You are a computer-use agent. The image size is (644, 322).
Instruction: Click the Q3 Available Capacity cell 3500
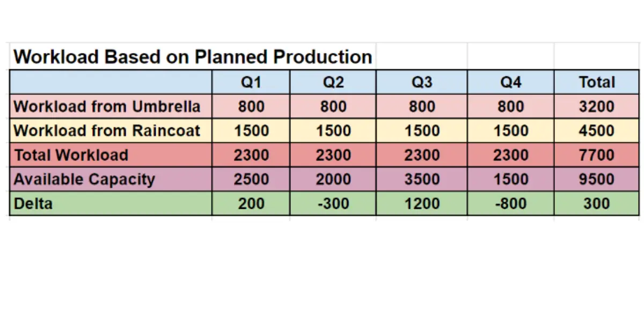tap(421, 179)
